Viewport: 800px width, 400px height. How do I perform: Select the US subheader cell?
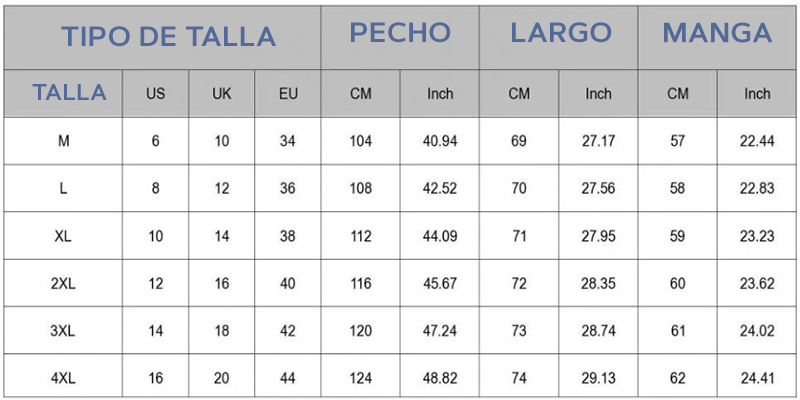tap(155, 94)
